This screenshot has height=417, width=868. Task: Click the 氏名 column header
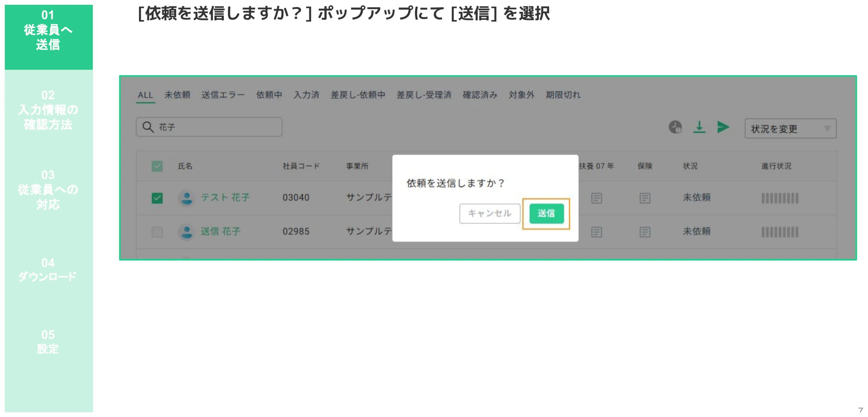[x=185, y=166]
